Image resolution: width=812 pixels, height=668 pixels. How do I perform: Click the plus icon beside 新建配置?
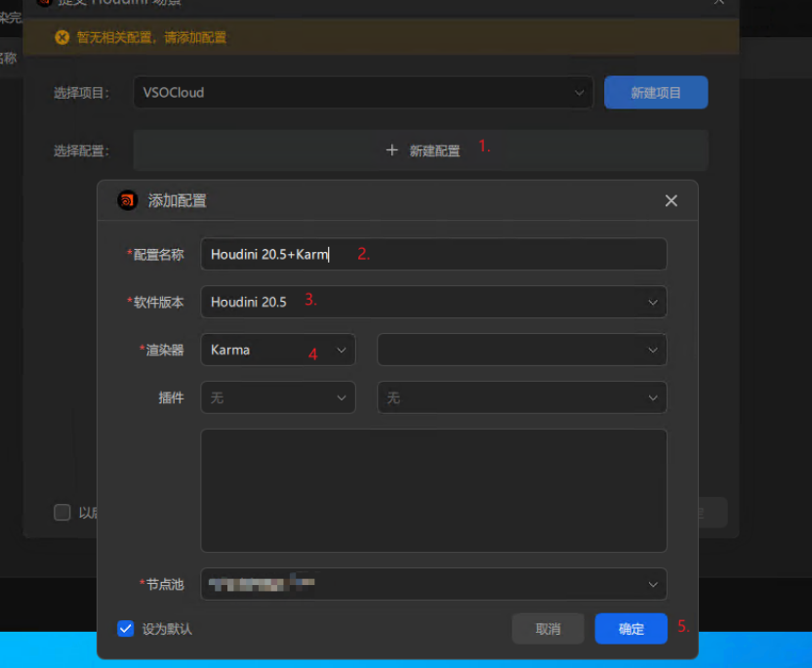click(392, 150)
